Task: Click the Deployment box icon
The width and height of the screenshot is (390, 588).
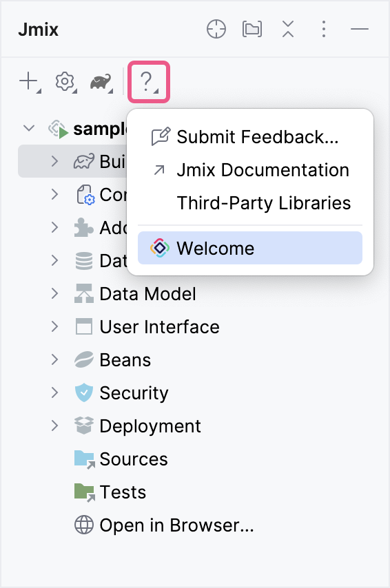Action: (83, 426)
